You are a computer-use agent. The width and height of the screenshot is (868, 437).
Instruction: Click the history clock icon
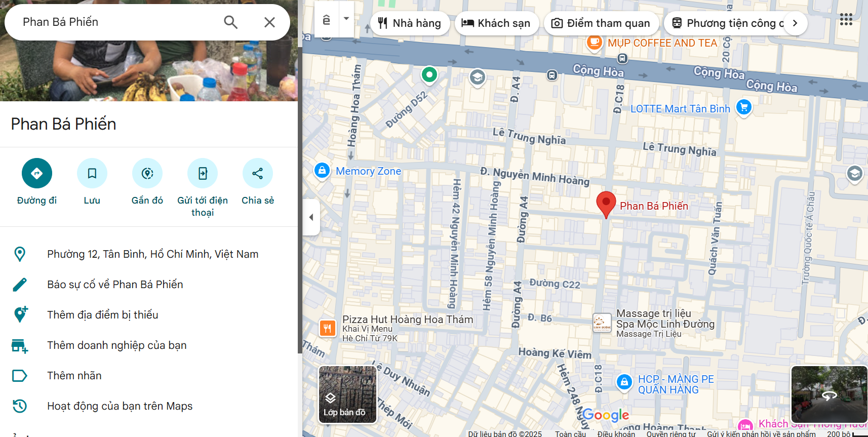tap(20, 406)
